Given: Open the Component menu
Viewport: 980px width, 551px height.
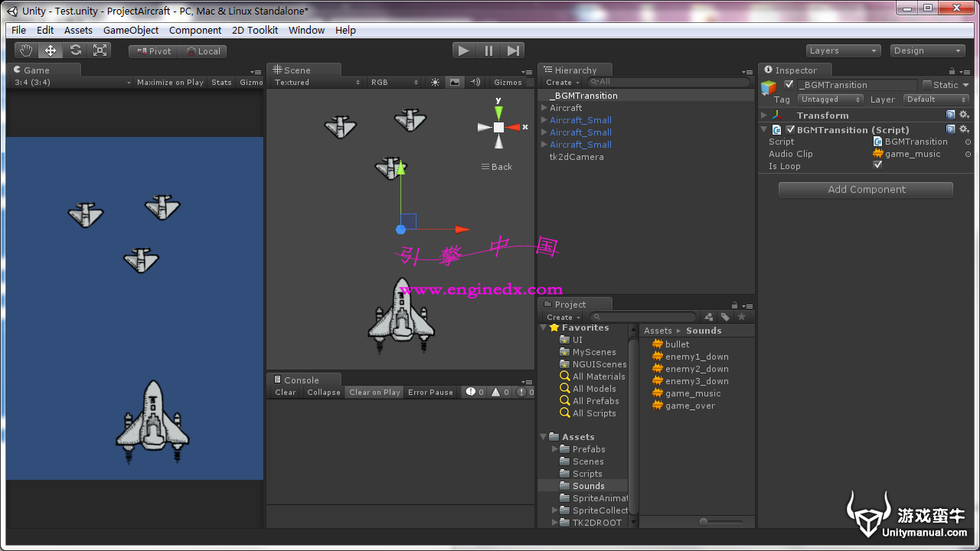Looking at the screenshot, I should click(195, 30).
